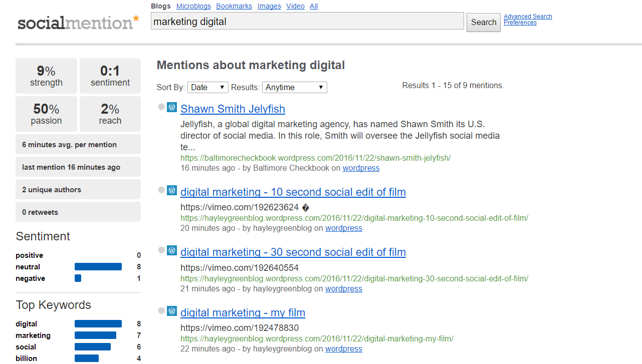Click wordpress source link under 21 minutes ago
Screen dimensions: 642x364
pos(343,289)
